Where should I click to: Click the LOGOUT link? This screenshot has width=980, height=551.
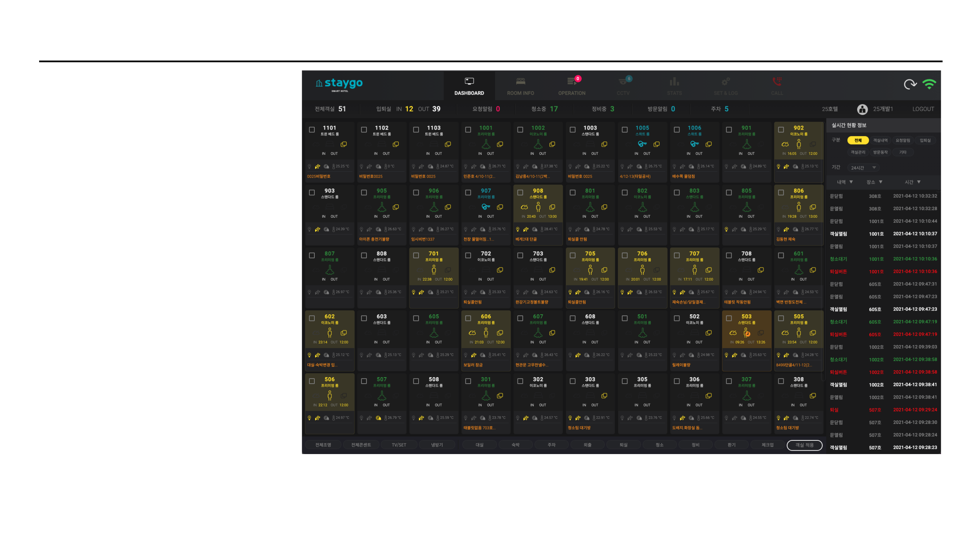click(x=923, y=109)
